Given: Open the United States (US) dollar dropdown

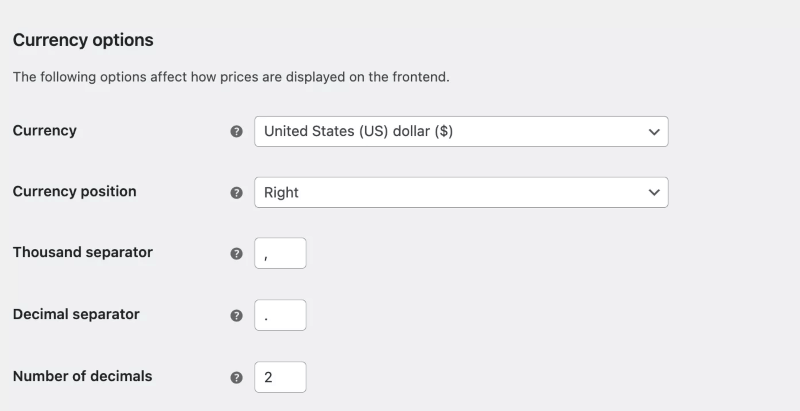Looking at the screenshot, I should 450,131.
